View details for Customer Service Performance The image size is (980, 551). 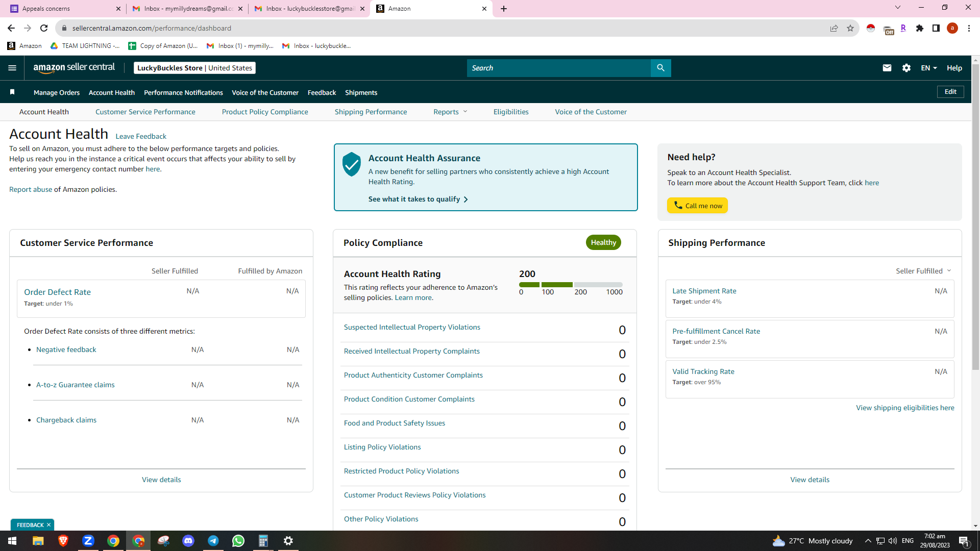(161, 480)
